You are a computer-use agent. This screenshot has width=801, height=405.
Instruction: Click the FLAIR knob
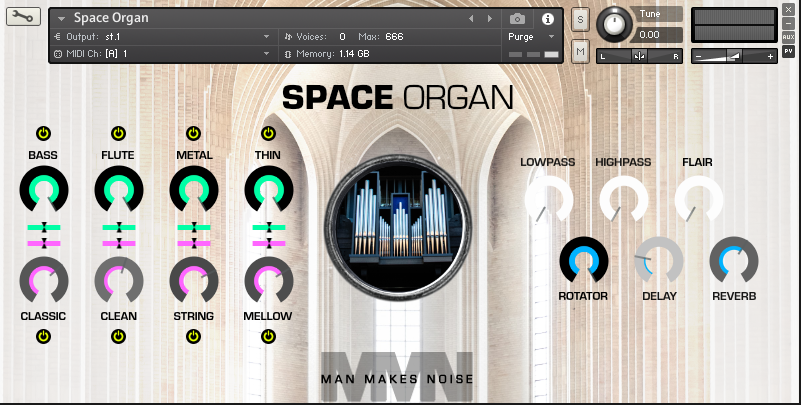(699, 199)
